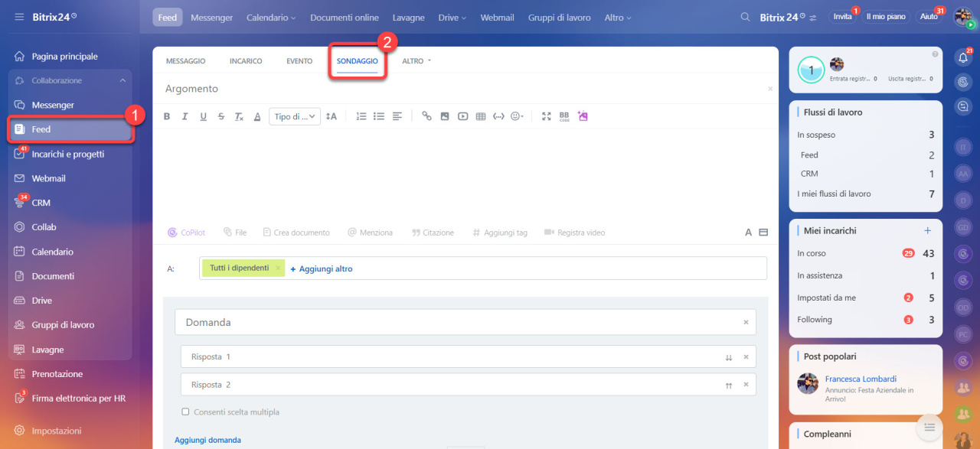Image resolution: width=980 pixels, height=449 pixels.
Task: Open Pagina principale in the sidebar
Action: (x=64, y=57)
